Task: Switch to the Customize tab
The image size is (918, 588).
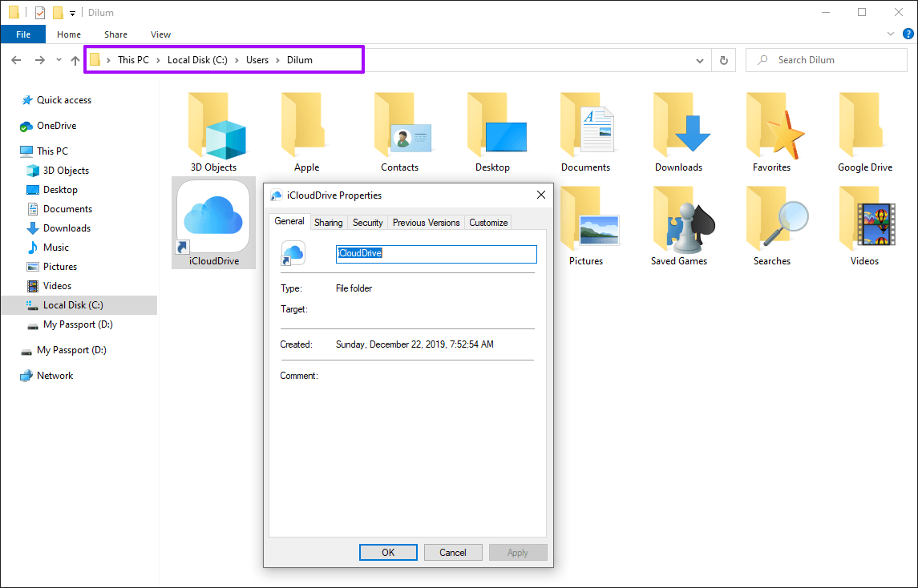Action: coord(488,223)
